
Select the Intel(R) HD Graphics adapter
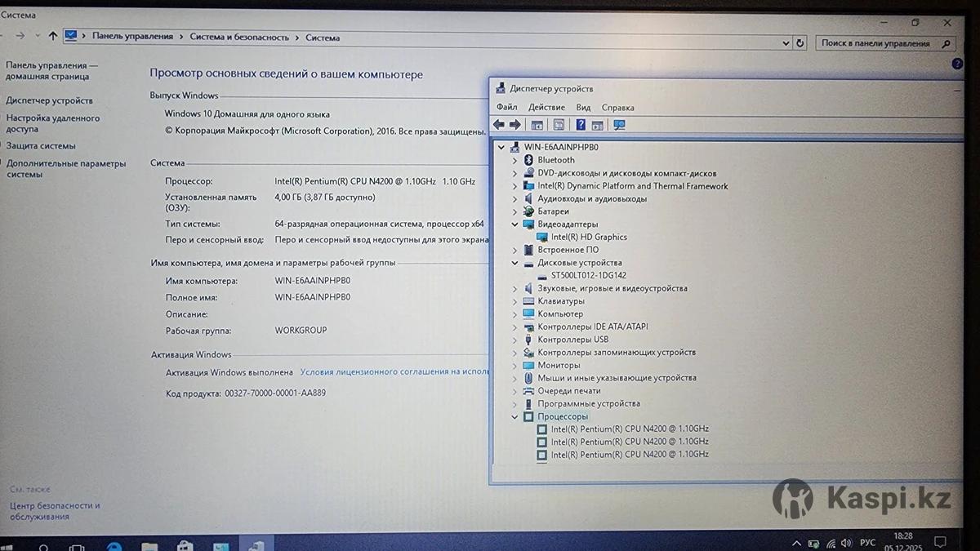[588, 237]
